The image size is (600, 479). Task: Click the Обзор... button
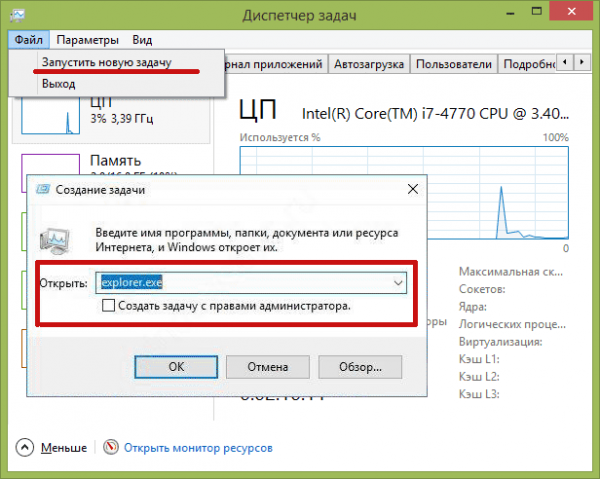(x=360, y=367)
